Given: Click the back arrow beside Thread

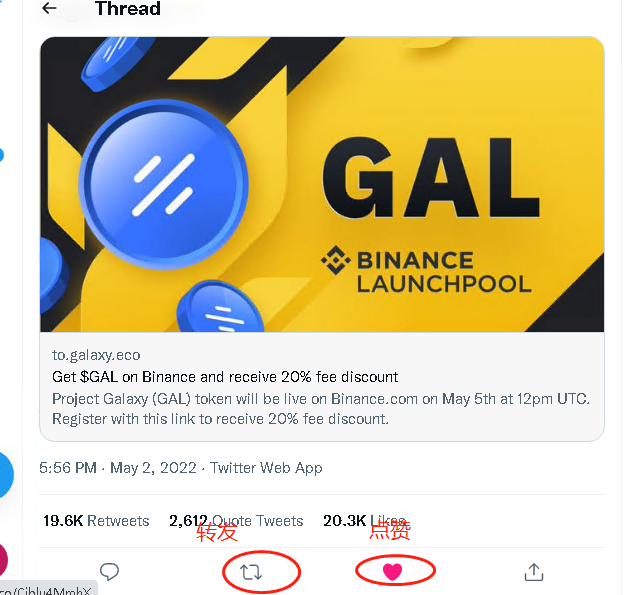Looking at the screenshot, I should [49, 8].
